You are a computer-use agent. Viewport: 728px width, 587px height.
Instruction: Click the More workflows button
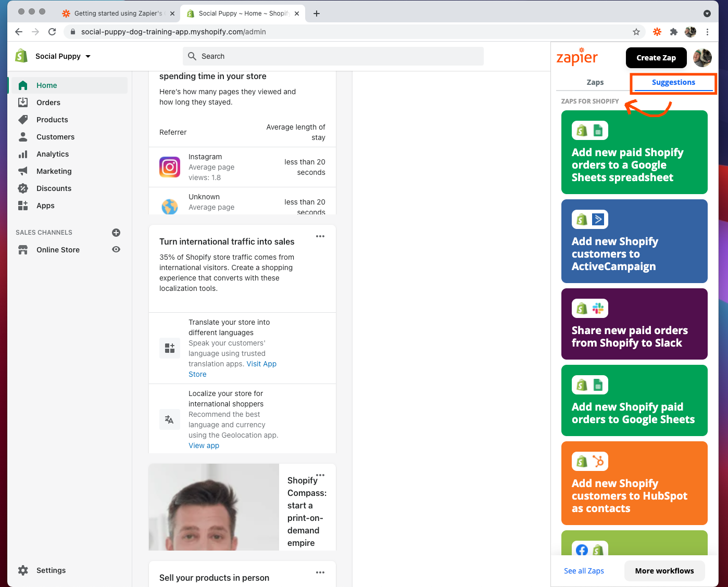(664, 571)
